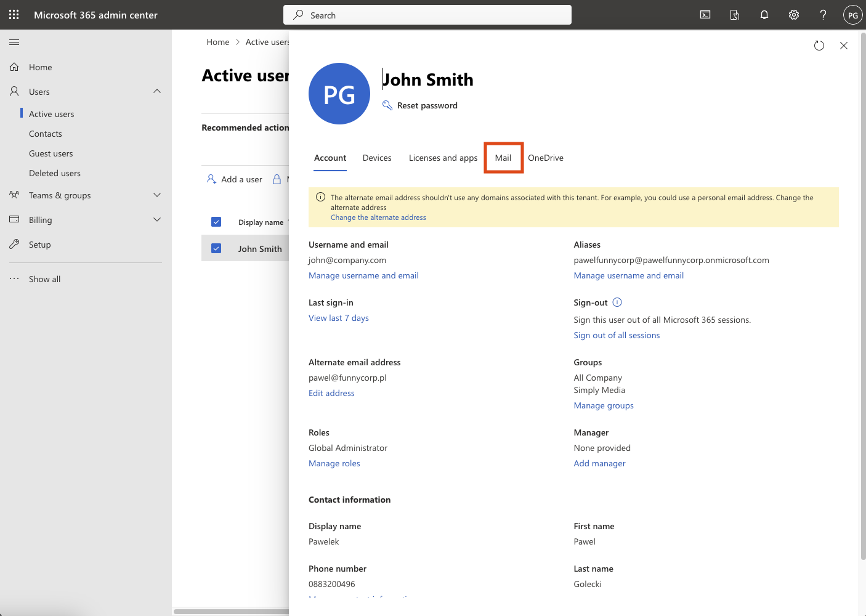Click Show all in sidebar
Screen dimensions: 866x616
click(44, 279)
